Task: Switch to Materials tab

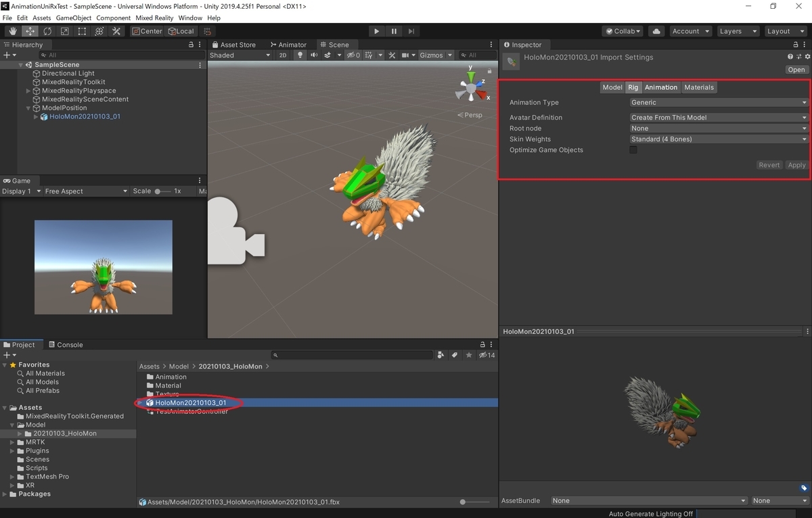Action: (x=699, y=87)
